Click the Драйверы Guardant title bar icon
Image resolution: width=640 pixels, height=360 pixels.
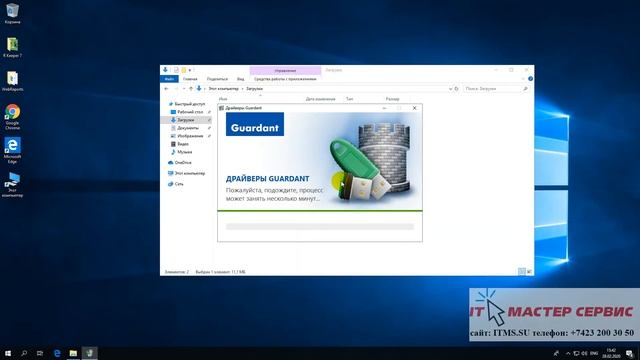(x=221, y=108)
